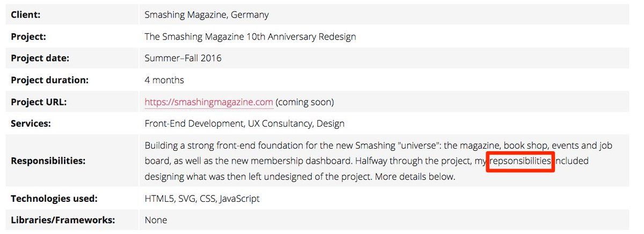Click the "Summer–Fall 2016" date value

[183, 58]
